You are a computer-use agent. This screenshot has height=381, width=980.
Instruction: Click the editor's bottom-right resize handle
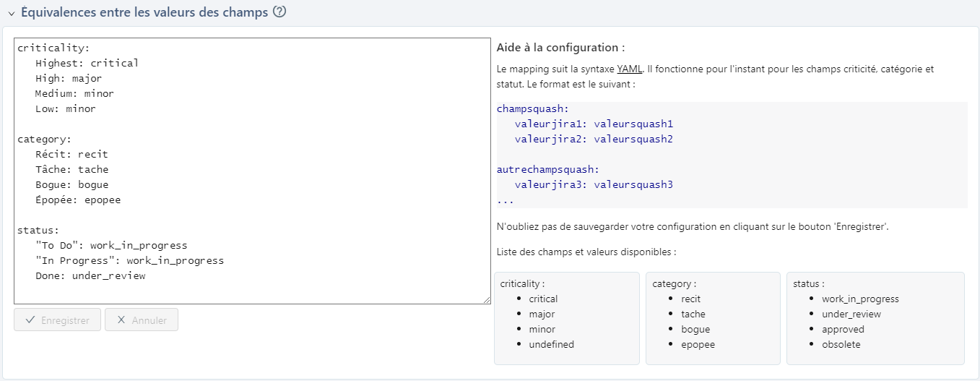(487, 300)
